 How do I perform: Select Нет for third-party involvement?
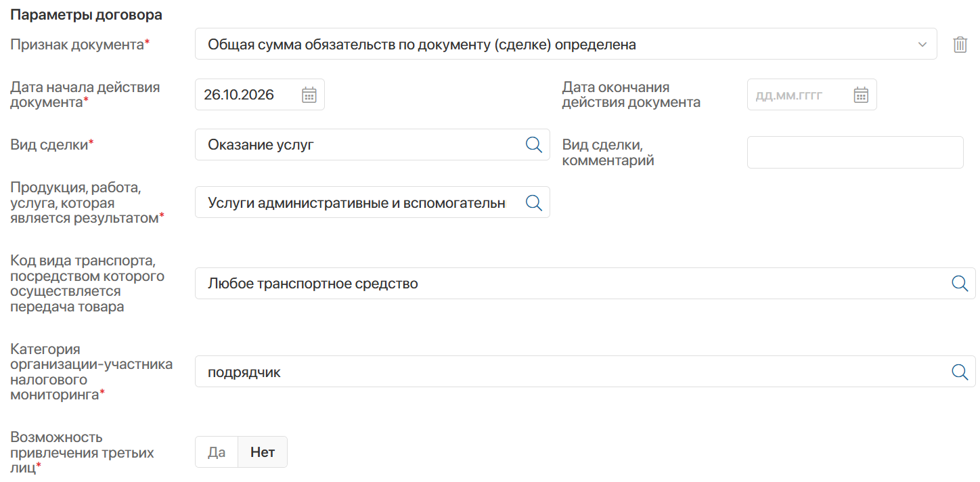263,452
